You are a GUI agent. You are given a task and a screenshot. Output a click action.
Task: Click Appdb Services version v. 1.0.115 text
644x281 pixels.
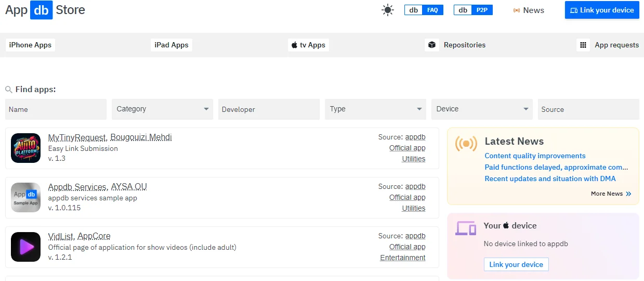coord(64,208)
